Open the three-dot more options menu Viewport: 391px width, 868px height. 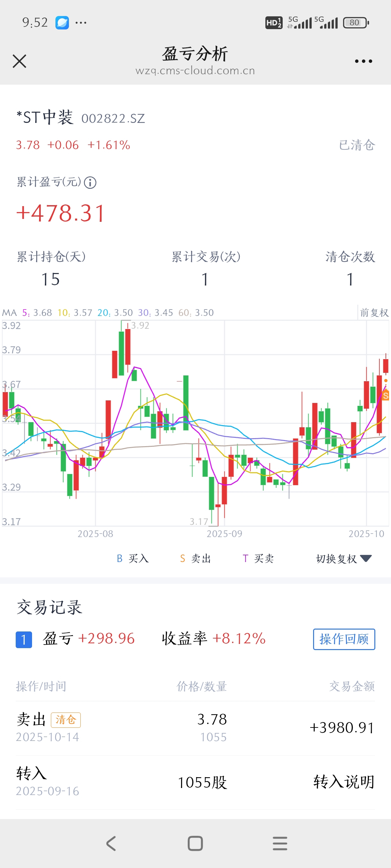(x=363, y=61)
